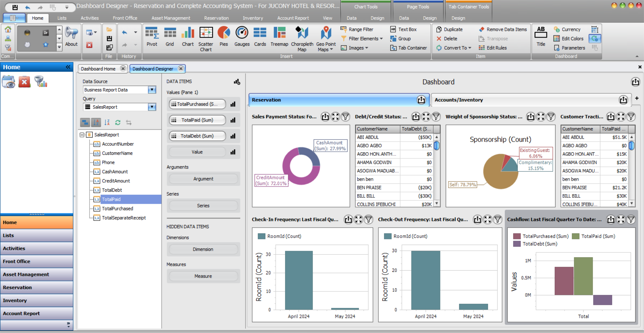Open the Account Report ribbon tab

[x=293, y=18]
